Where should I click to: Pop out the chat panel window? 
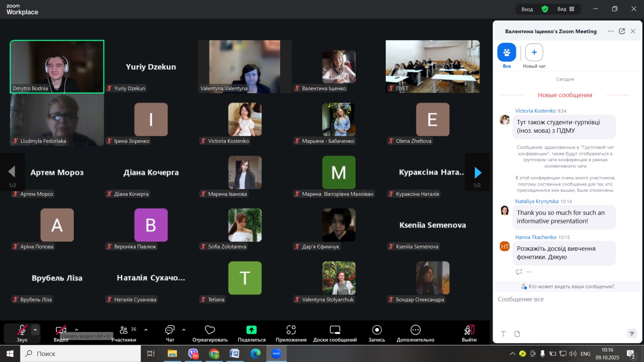tap(622, 31)
